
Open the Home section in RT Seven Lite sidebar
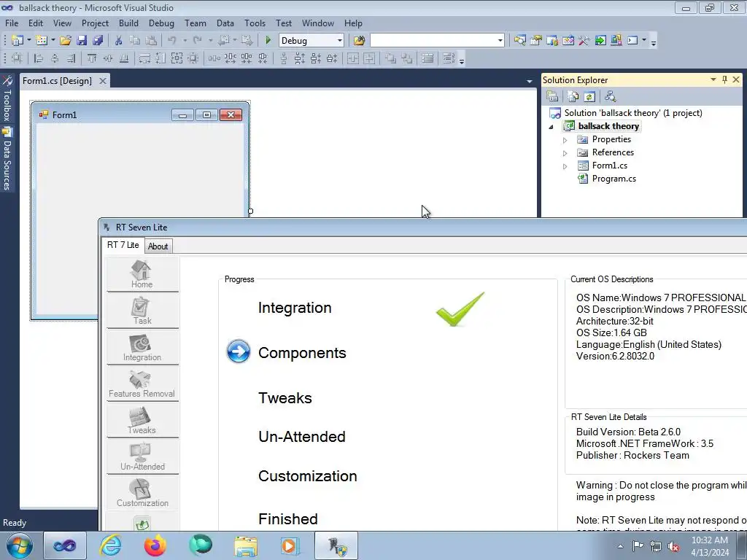click(x=142, y=274)
